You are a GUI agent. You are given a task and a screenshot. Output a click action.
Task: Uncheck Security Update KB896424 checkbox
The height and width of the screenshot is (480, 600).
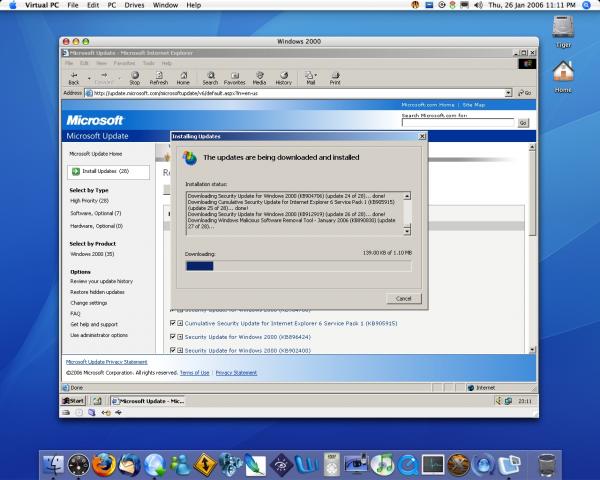coord(173,336)
